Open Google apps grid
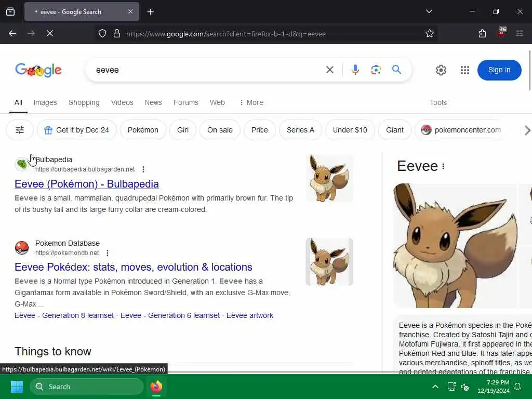 coord(464,70)
